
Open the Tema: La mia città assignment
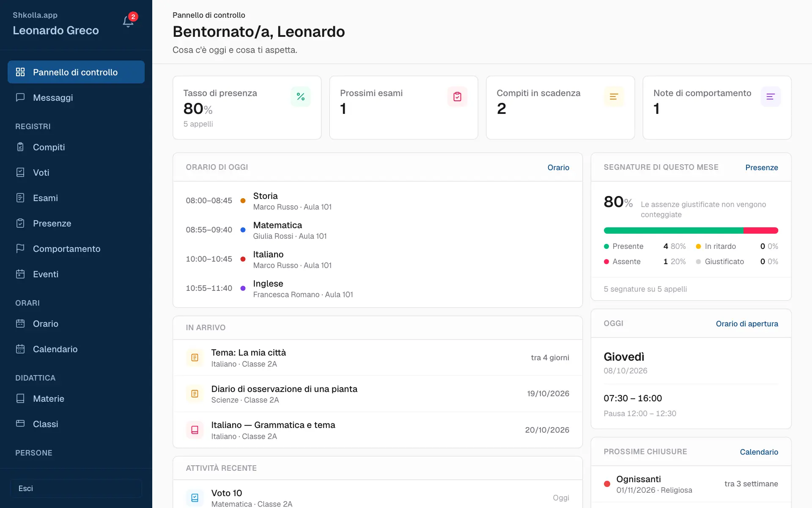(378, 358)
